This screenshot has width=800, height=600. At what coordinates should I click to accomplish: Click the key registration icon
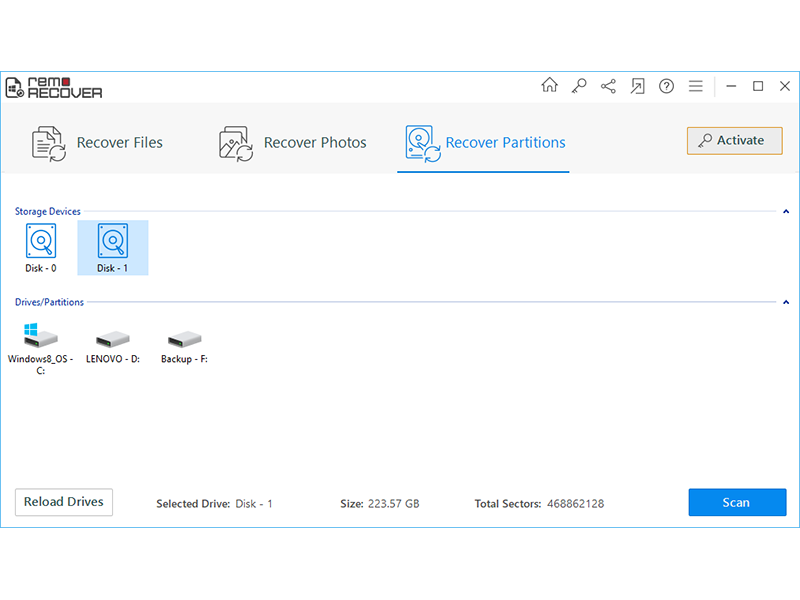tap(579, 86)
